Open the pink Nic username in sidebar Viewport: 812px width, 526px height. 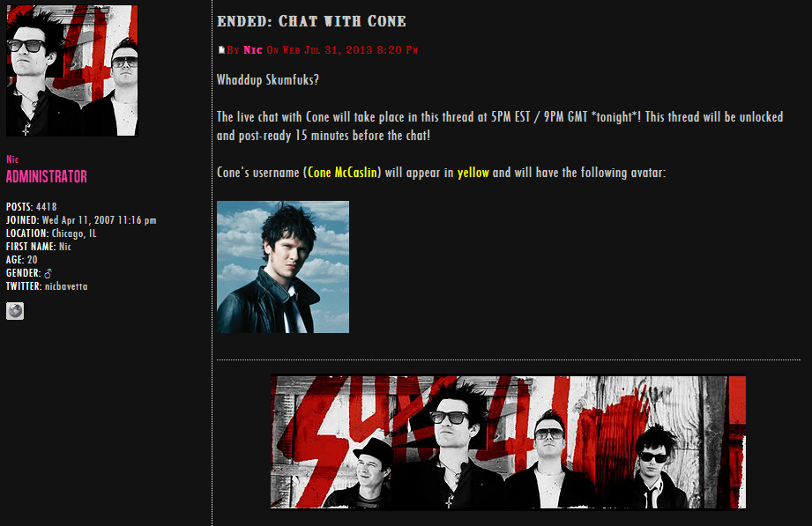point(12,159)
